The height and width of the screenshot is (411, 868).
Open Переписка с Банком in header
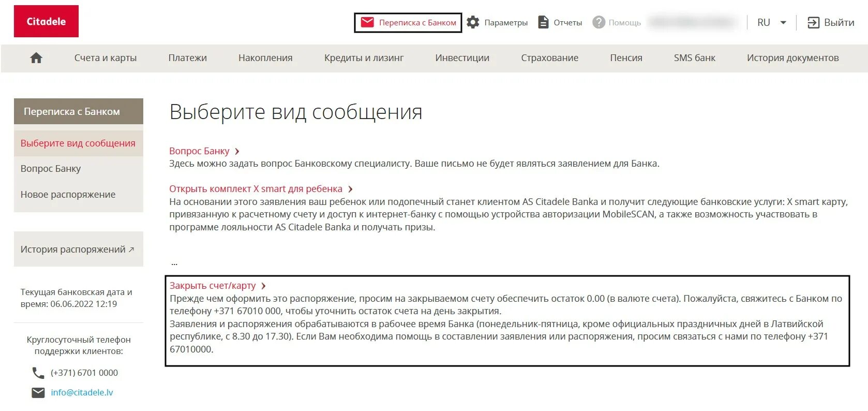tap(417, 23)
